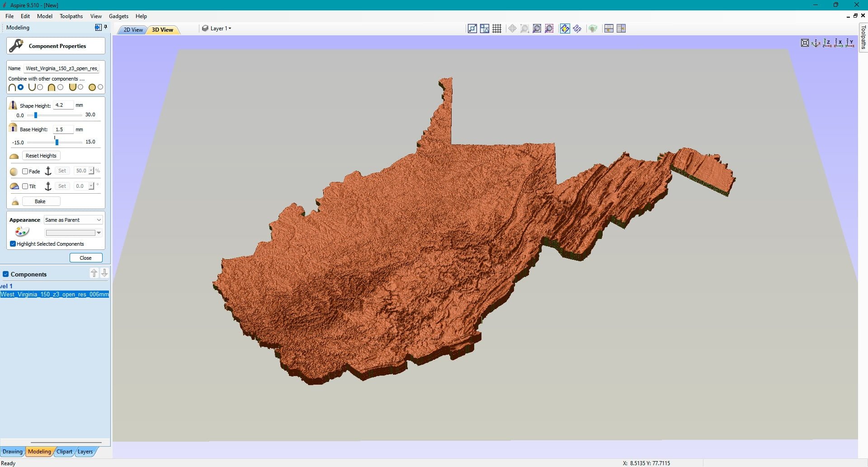This screenshot has width=868, height=467.
Task: Open the Help menu
Action: 142,16
